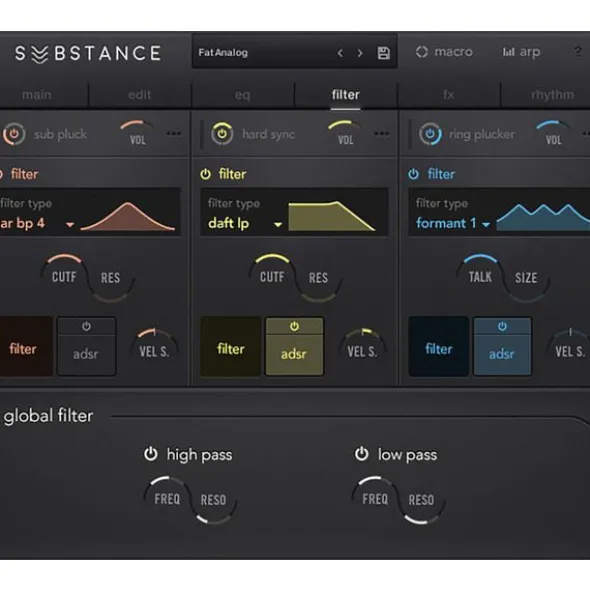Select the filter tab
Image resolution: width=590 pixels, height=591 pixels.
click(345, 95)
